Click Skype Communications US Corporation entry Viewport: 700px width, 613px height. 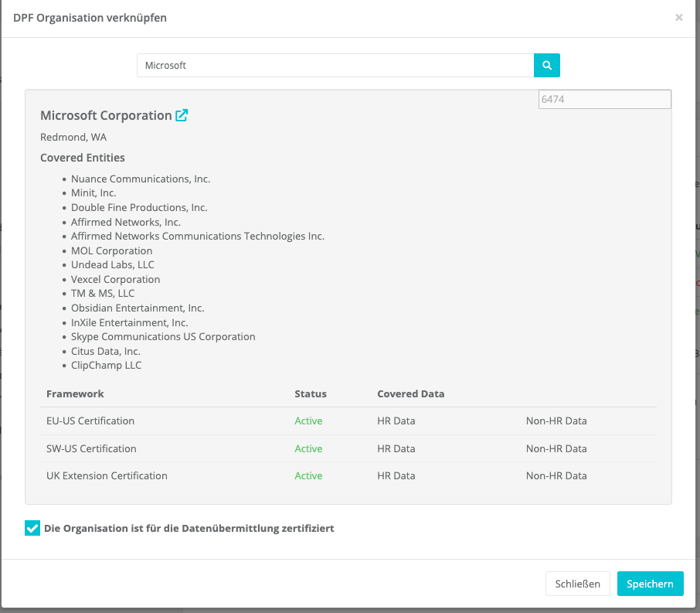pos(163,337)
